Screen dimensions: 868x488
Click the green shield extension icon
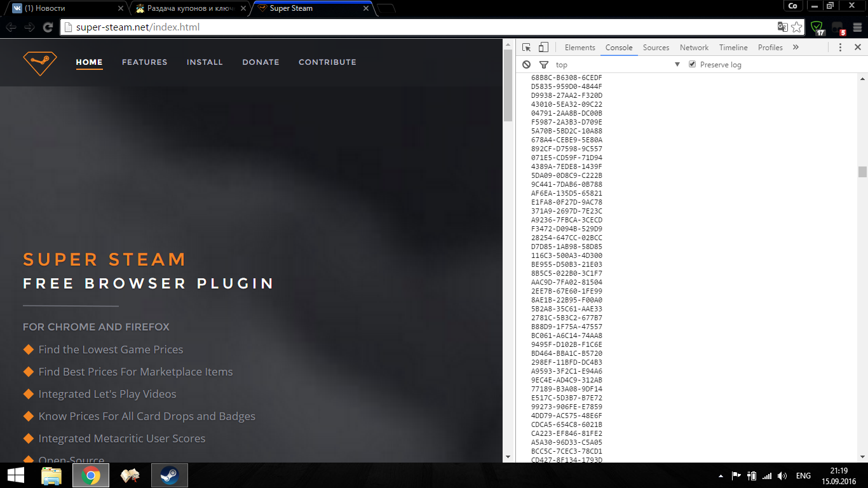(x=817, y=27)
